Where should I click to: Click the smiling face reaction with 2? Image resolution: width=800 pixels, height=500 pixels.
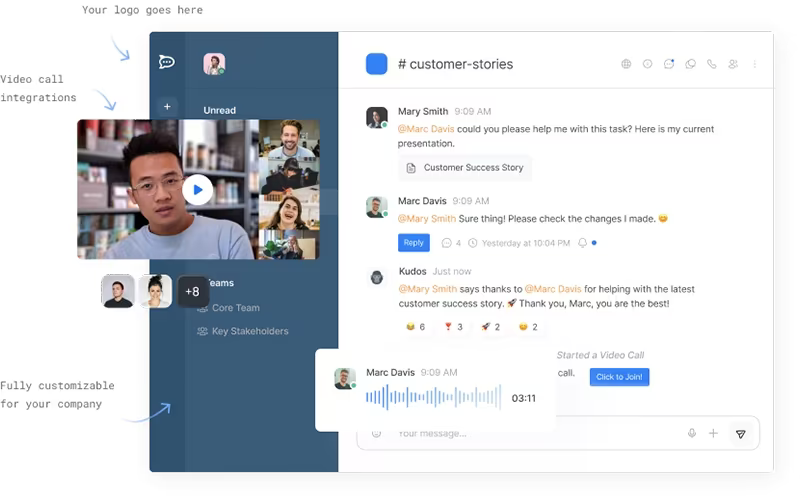(x=528, y=327)
